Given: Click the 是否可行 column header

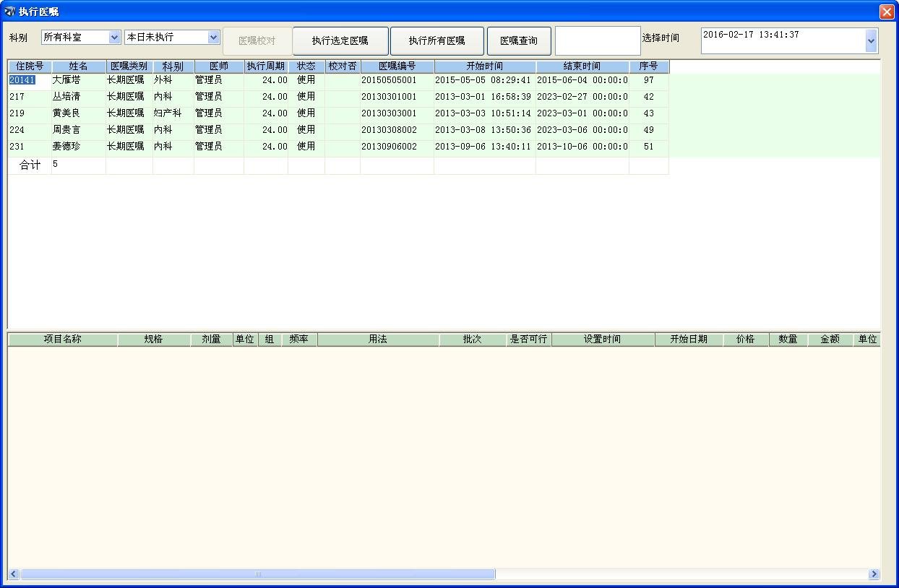Looking at the screenshot, I should (x=528, y=340).
